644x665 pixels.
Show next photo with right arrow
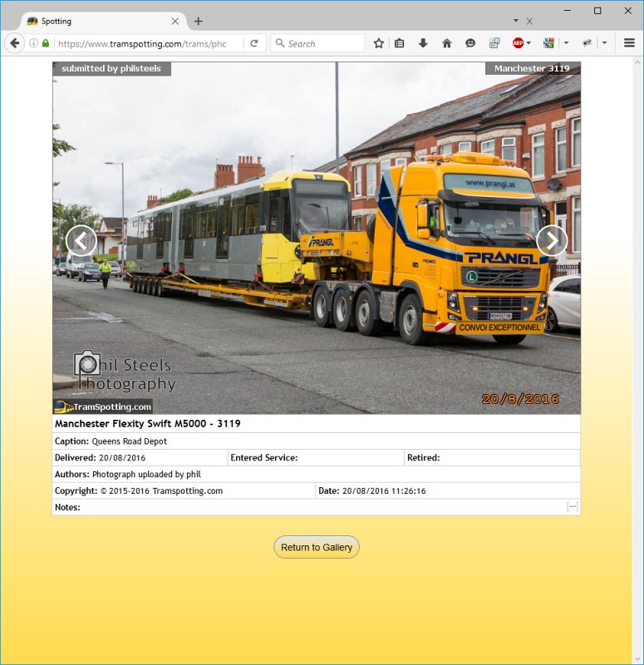pyautogui.click(x=552, y=240)
